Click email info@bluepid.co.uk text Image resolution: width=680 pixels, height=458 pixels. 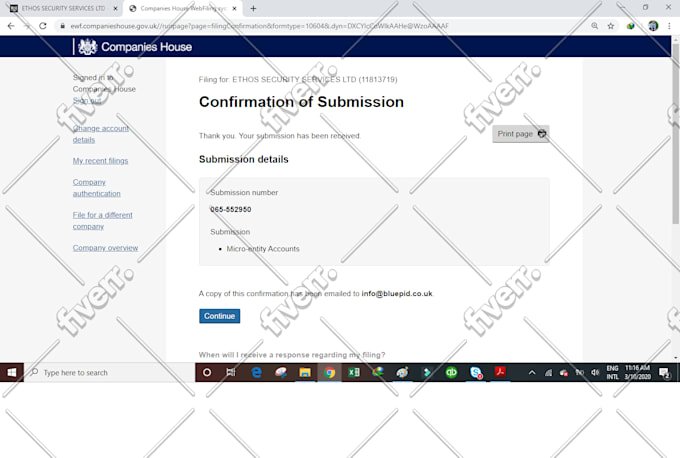[x=397, y=294]
